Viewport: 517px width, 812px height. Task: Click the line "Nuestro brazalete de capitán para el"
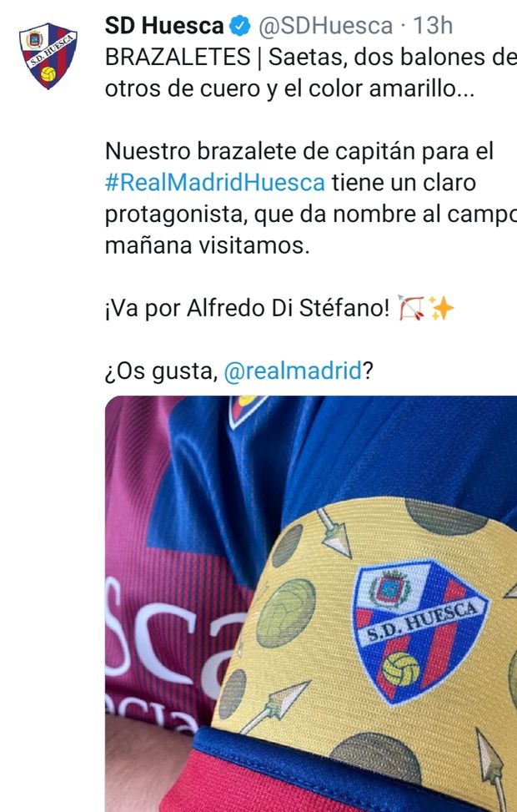click(299, 152)
